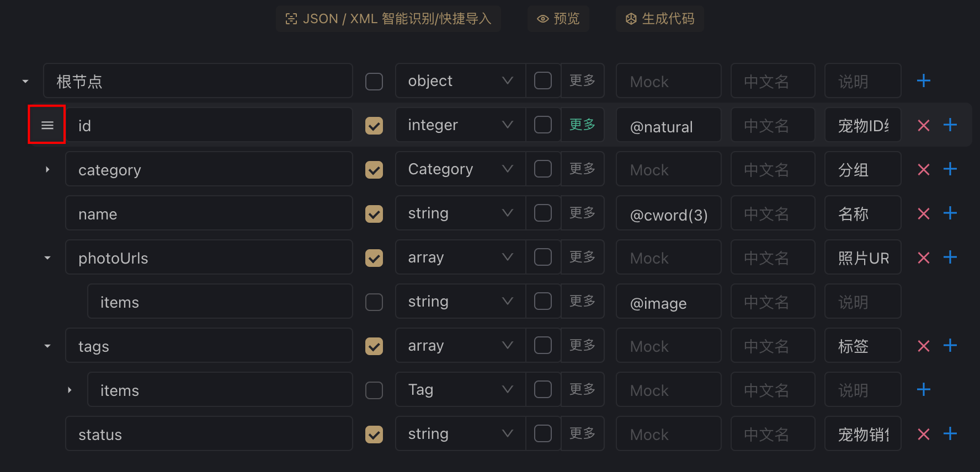Open the integer type dropdown for id

click(x=460, y=125)
